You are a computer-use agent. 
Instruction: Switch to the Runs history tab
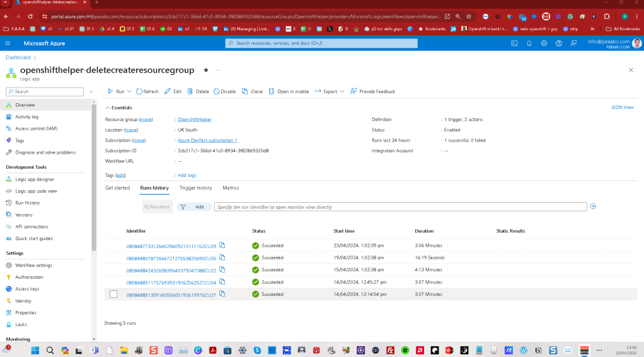click(x=154, y=188)
